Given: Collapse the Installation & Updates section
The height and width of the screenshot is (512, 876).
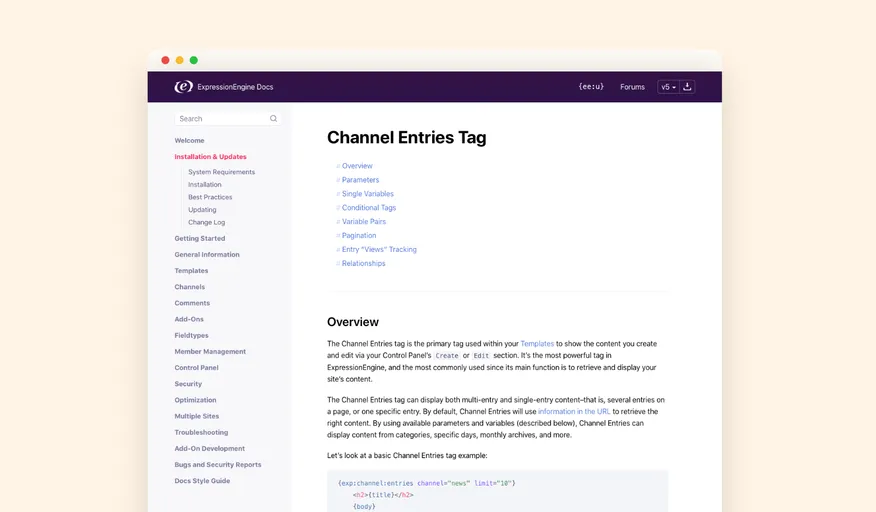Looking at the screenshot, I should tap(210, 157).
